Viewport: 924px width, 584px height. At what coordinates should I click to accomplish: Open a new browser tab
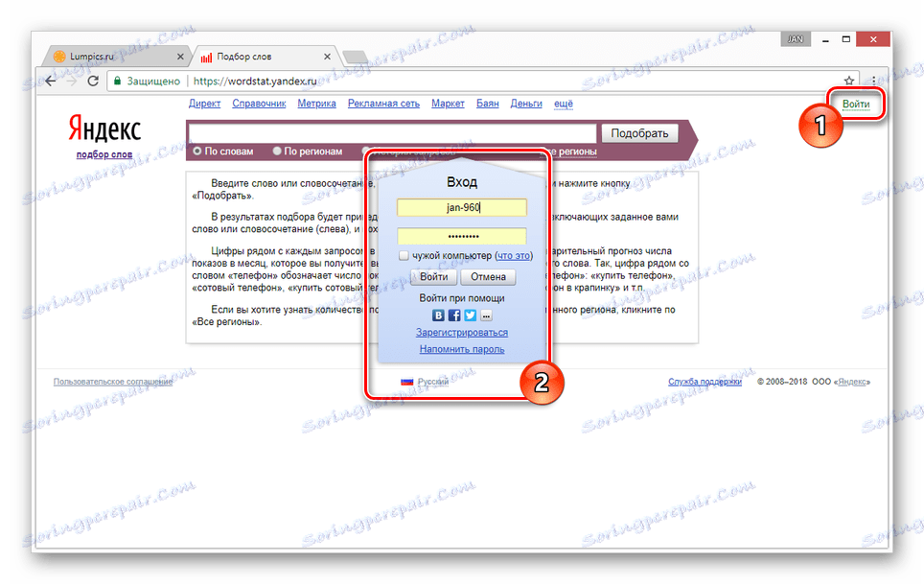pyautogui.click(x=355, y=57)
